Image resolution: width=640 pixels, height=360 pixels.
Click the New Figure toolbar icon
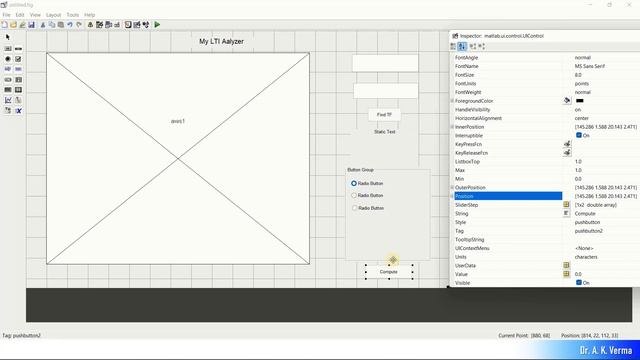4,25
